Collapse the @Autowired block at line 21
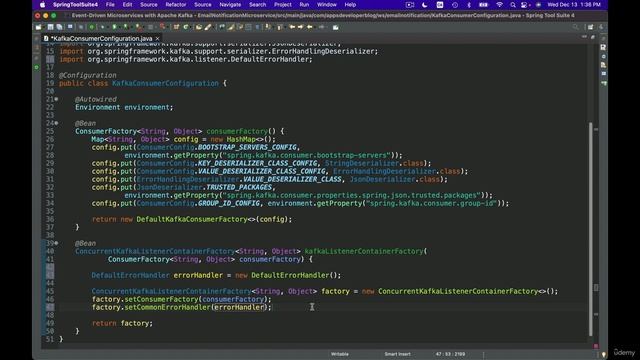The height and width of the screenshot is (360, 640). click(x=56, y=99)
